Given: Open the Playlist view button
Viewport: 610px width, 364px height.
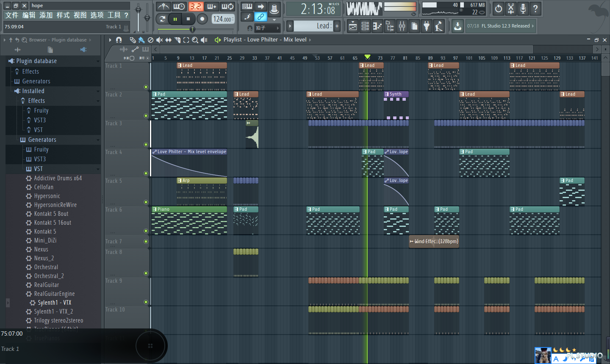Looking at the screenshot, I should tap(353, 26).
